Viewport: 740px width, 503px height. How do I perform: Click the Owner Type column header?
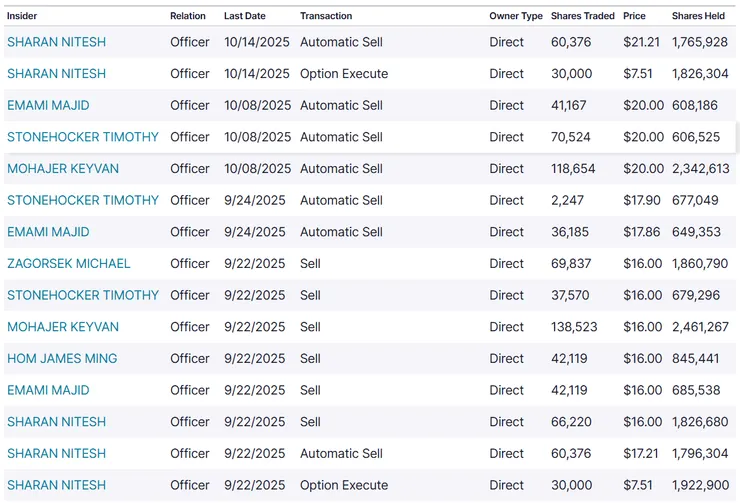(x=516, y=16)
